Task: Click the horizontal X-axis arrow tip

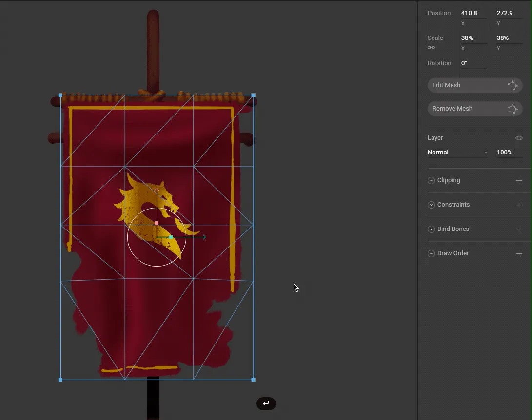Action: [204, 237]
